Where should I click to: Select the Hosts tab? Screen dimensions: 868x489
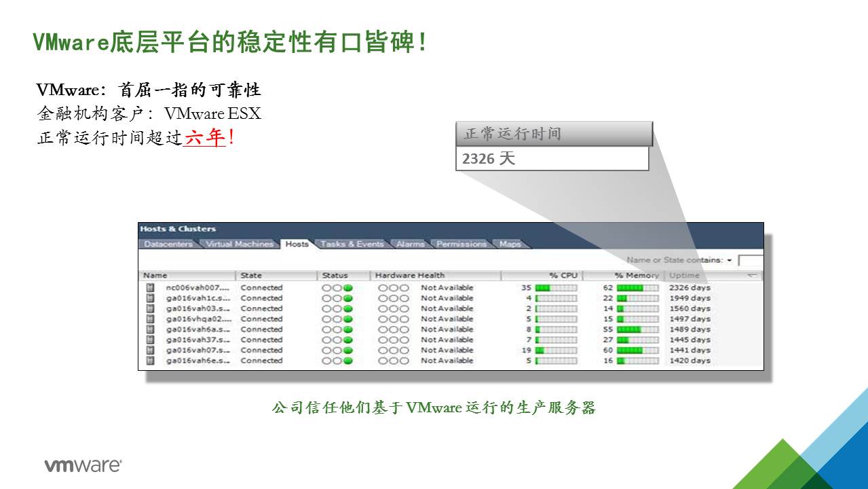point(297,244)
